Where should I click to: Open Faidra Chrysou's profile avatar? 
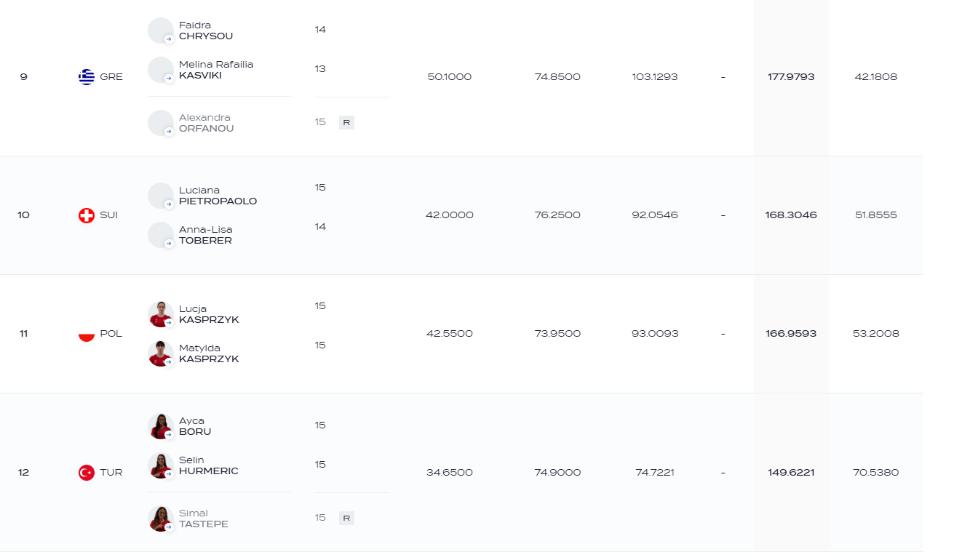tap(161, 31)
